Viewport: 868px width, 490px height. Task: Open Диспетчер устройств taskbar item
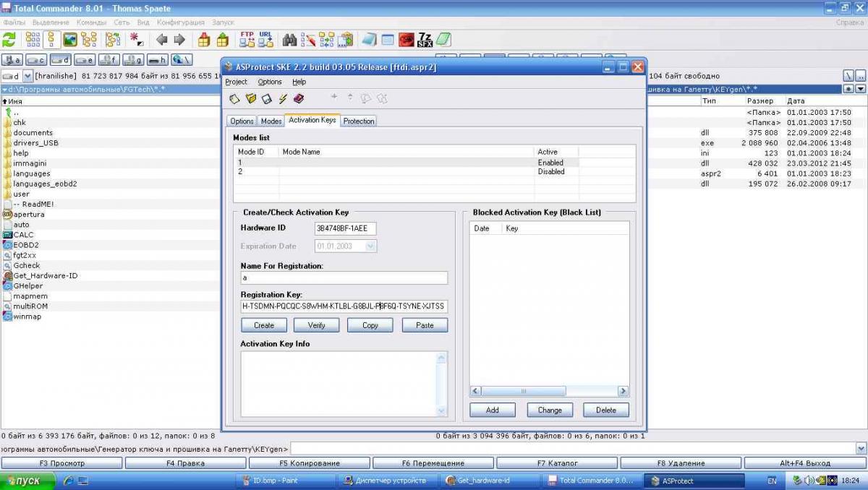391,481
